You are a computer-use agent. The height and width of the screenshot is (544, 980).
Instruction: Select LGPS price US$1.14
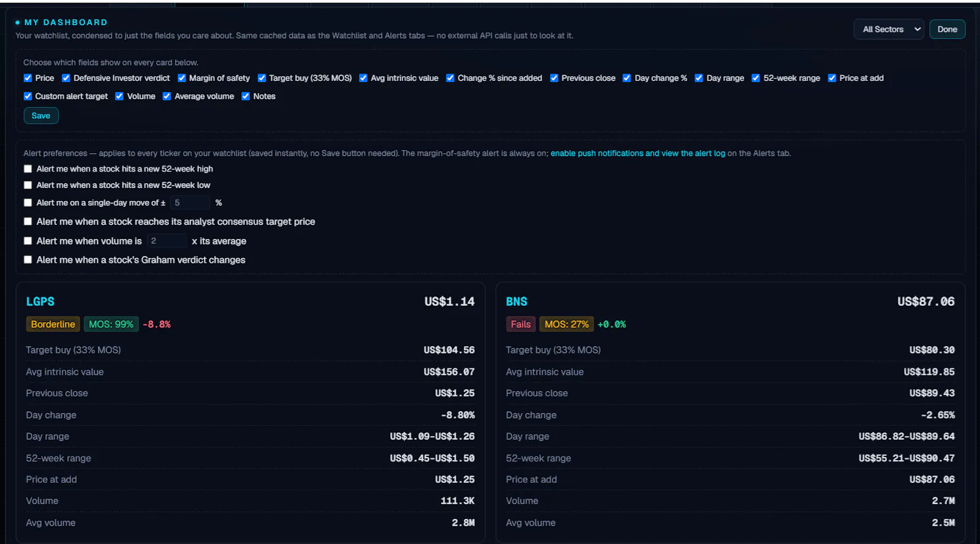[x=450, y=301]
